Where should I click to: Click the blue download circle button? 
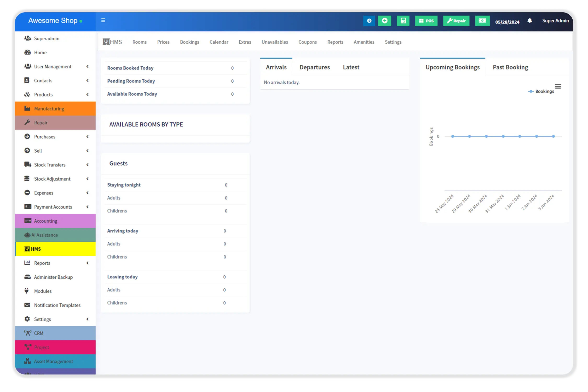[x=369, y=21]
